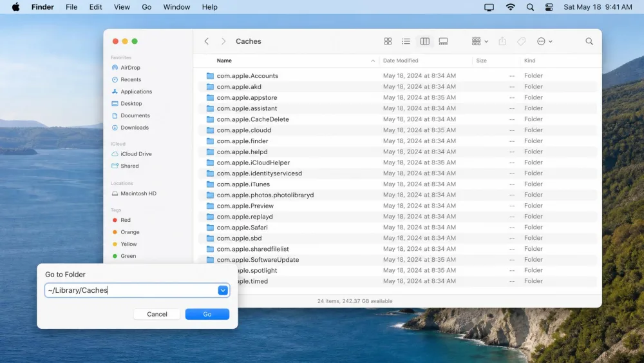
Task: Open the Action ellipsis menu
Action: pos(545,41)
